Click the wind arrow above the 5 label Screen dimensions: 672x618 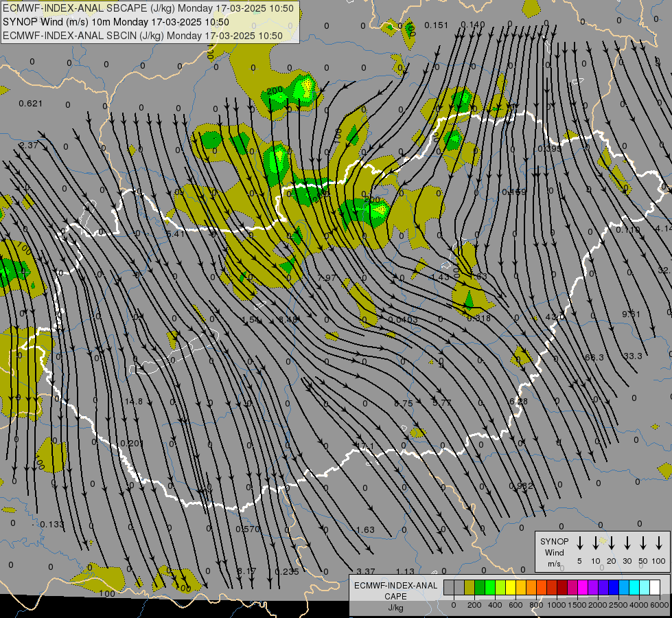pos(579,543)
